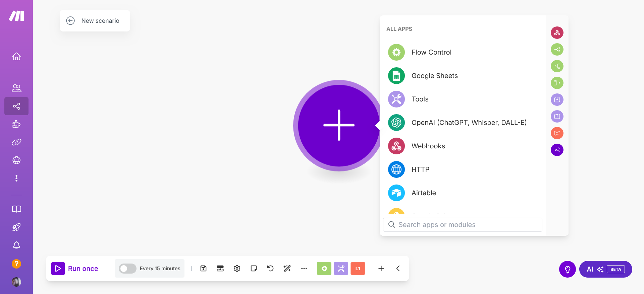Viewport: 644px width, 294px height.
Task: Click the green Router shortcut icon
Action: [x=557, y=50]
